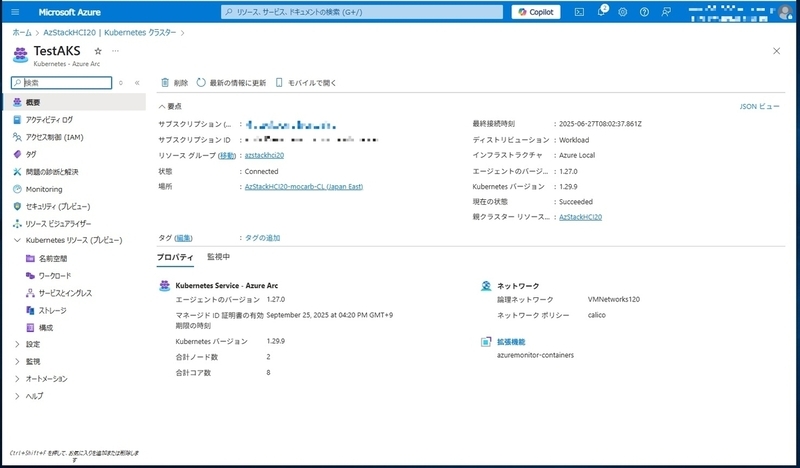The width and height of the screenshot is (800, 468).
Task: Expand the オートメーション sidebar group
Action: (17, 379)
